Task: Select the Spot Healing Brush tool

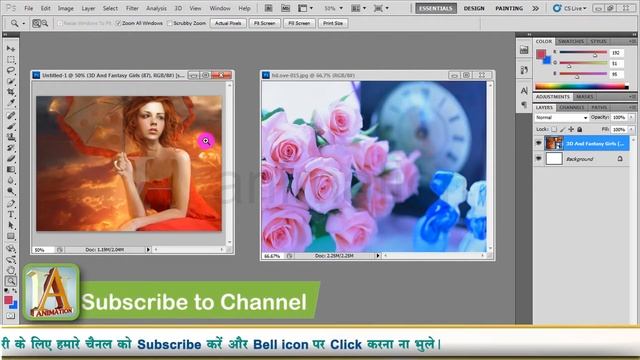Action: pyautogui.click(x=11, y=116)
